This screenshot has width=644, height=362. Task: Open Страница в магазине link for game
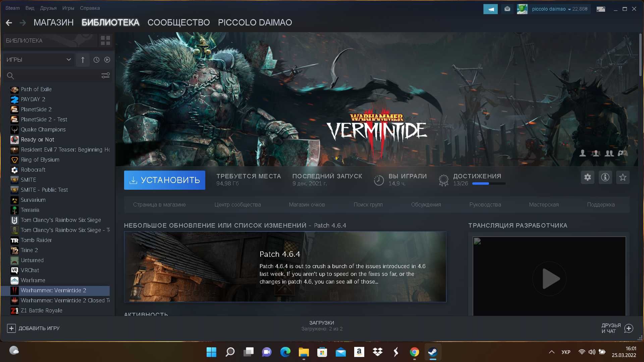(x=160, y=205)
